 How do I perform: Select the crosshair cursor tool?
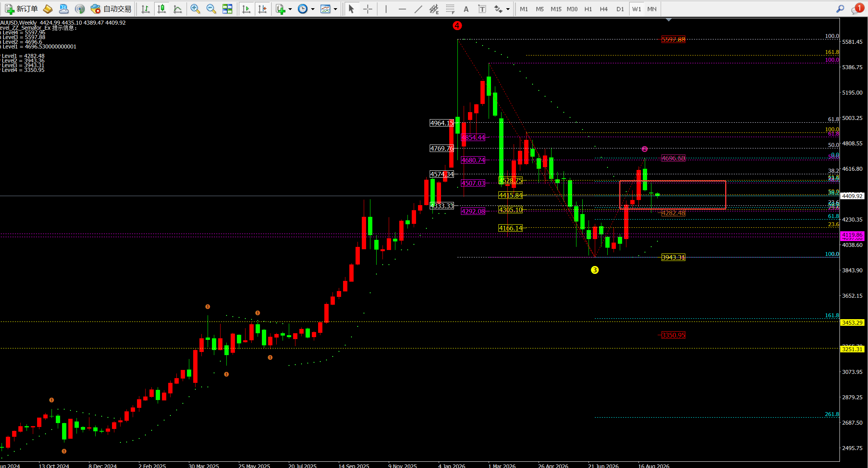coord(368,9)
